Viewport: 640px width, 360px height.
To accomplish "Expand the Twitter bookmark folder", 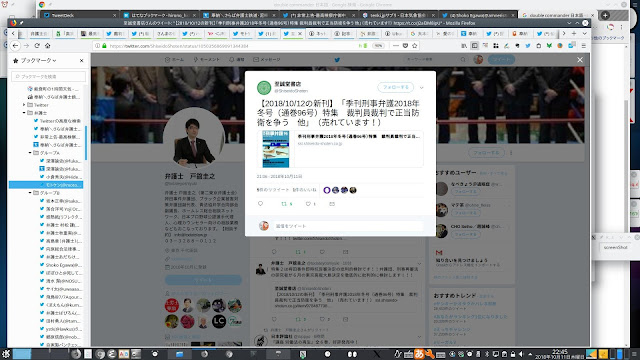I will pos(24,105).
